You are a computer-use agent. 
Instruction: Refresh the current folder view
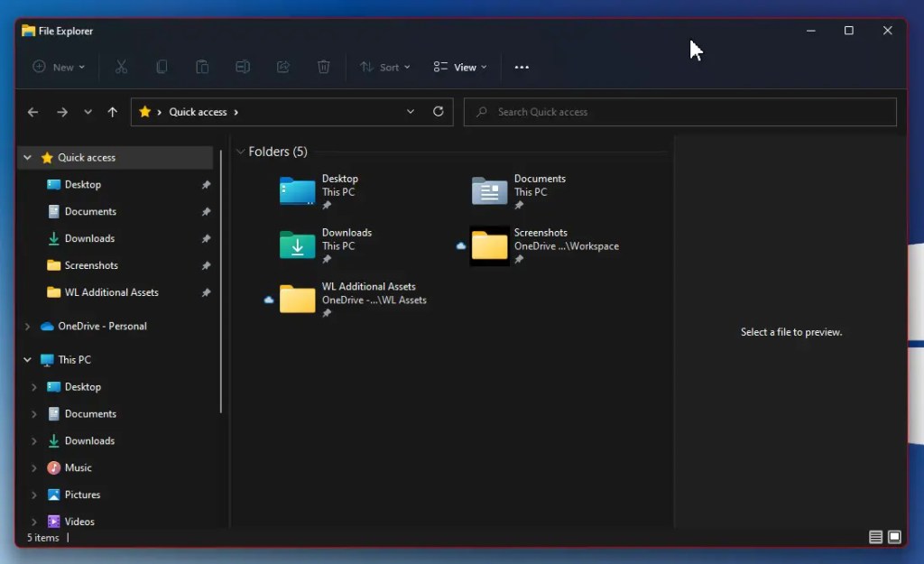pos(439,111)
